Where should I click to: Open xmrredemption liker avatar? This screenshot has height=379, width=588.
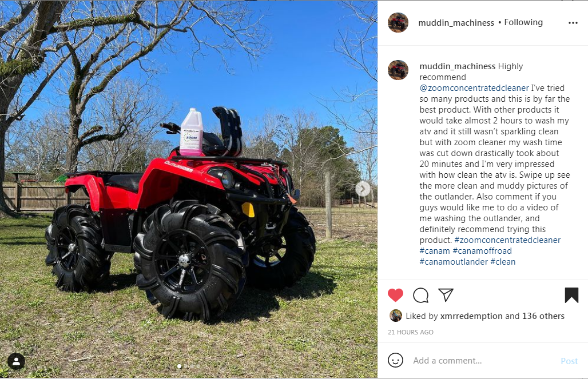396,316
